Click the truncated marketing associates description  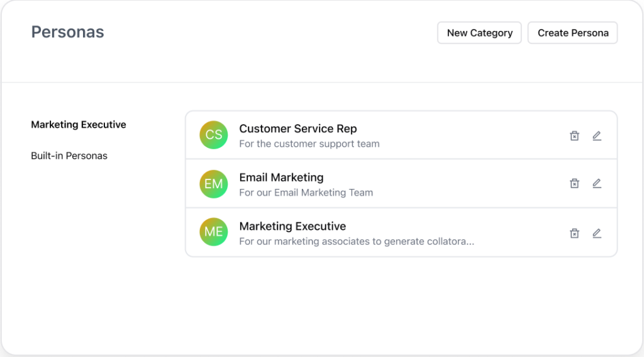tap(357, 241)
